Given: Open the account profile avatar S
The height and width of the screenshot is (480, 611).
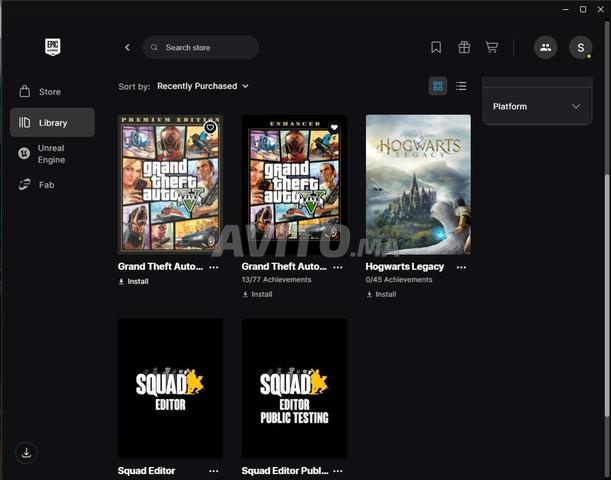Looking at the screenshot, I should pos(581,48).
